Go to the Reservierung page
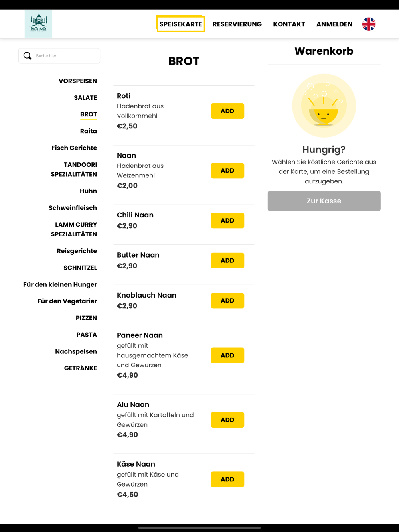399x532 pixels. 237,24
